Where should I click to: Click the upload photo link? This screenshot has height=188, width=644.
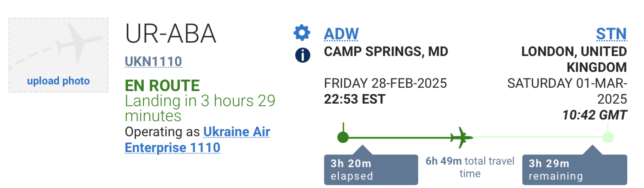pyautogui.click(x=58, y=81)
